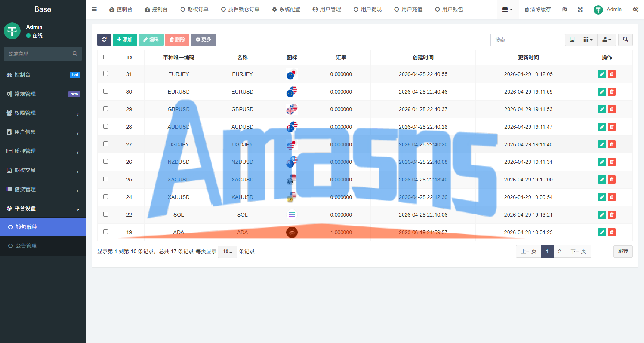This screenshot has height=343, width=644.
Task: Click the green 添加 button
Action: [x=125, y=40]
